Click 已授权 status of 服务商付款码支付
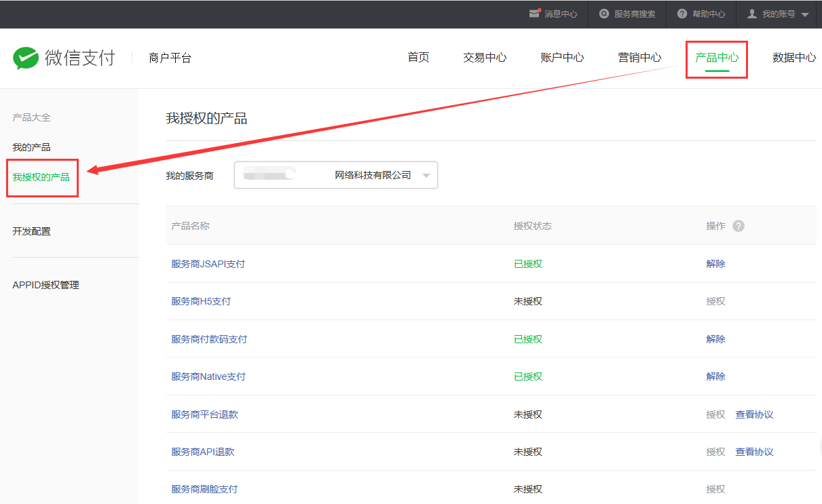This screenshot has width=822, height=504. [x=528, y=339]
